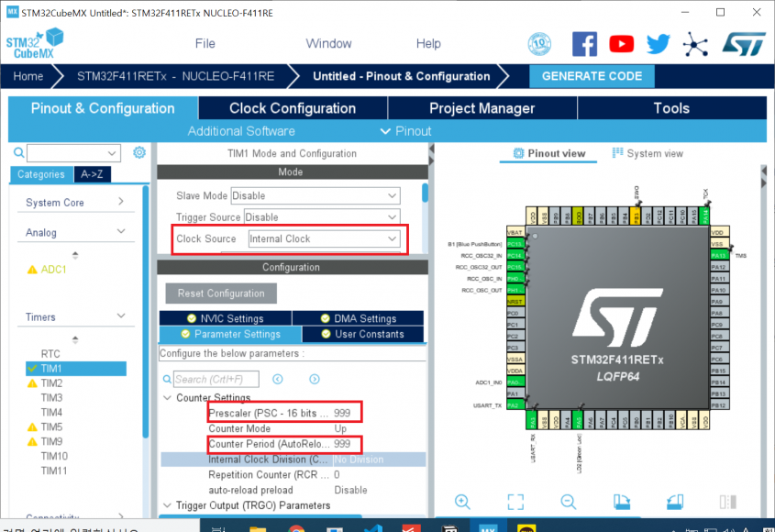Open Visual Studio Code from the taskbar
This screenshot has height=532, width=775.
[372, 528]
